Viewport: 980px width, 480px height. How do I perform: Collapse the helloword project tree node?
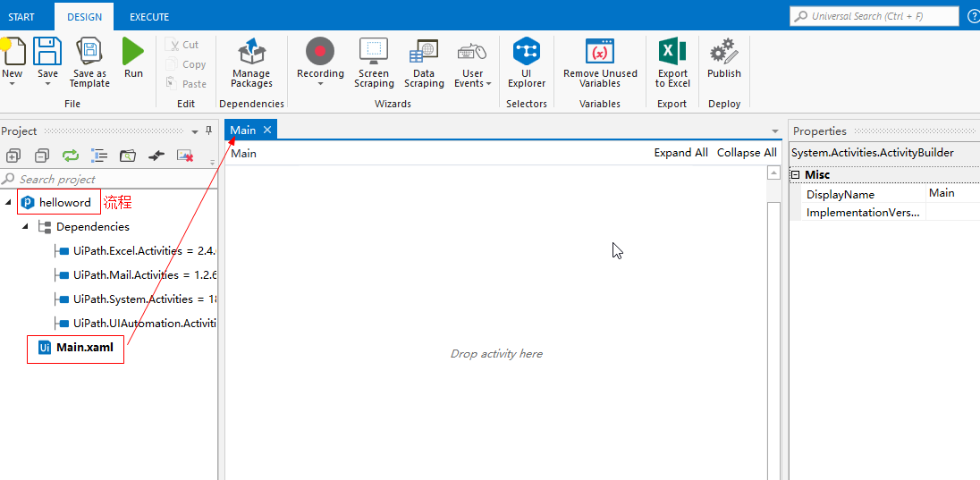tap(7, 203)
